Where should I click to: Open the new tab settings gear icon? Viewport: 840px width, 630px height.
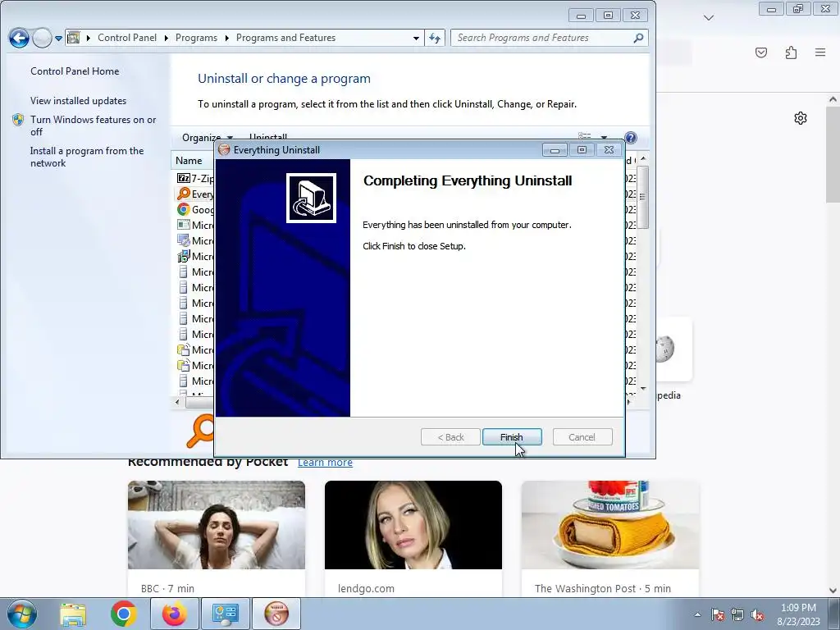click(801, 118)
